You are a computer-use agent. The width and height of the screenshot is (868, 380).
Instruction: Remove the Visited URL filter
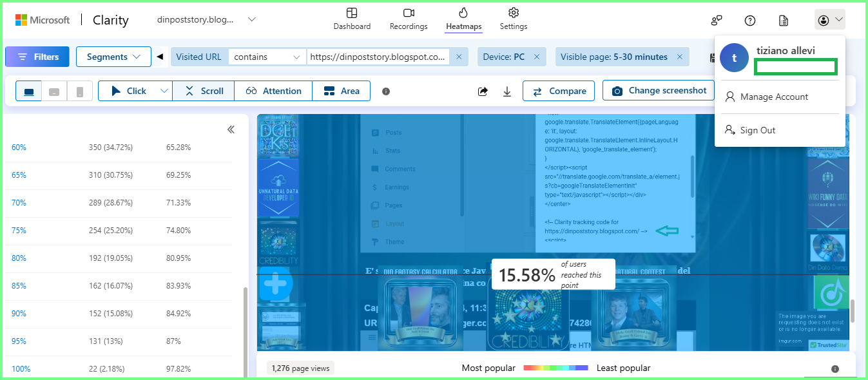(459, 57)
